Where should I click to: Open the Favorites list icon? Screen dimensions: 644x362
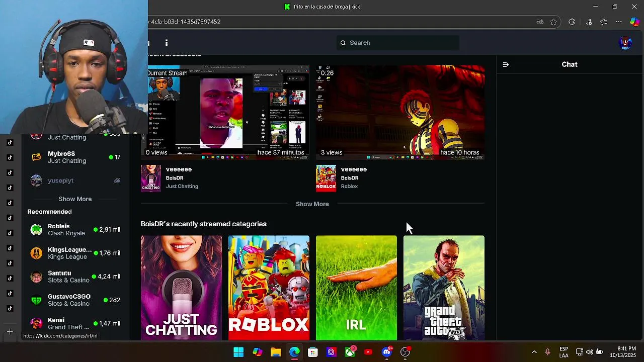604,22
